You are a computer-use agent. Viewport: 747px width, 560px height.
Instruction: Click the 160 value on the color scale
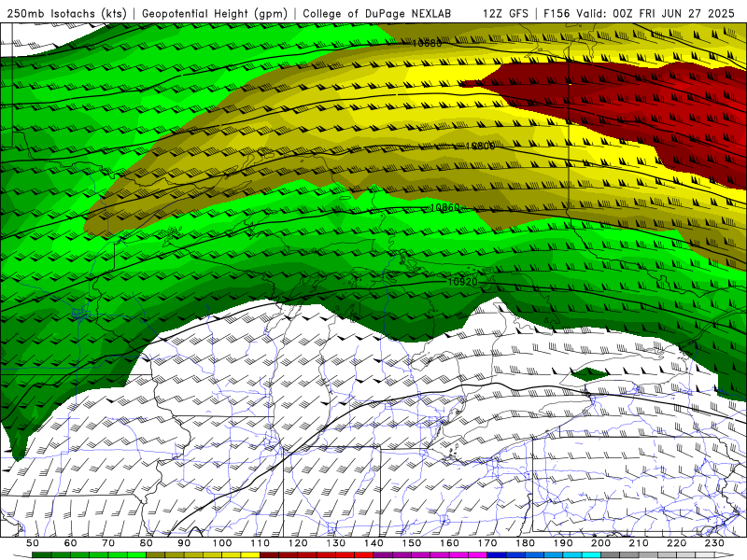(449, 543)
